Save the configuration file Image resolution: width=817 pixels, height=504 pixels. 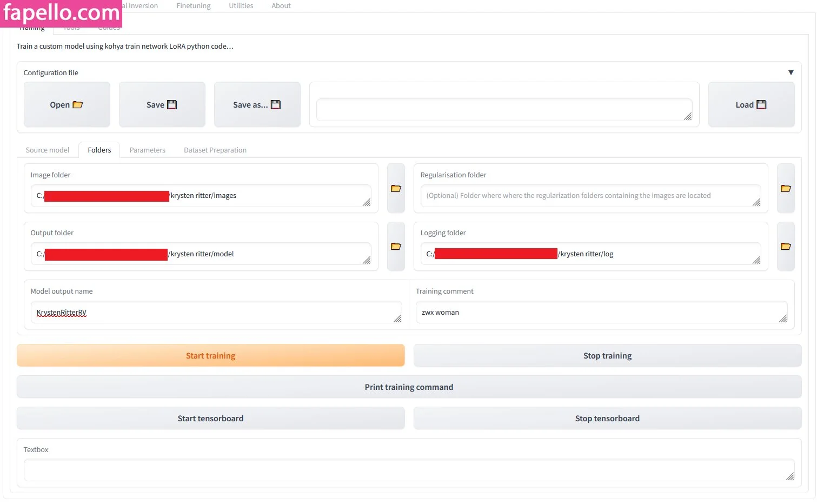(162, 105)
